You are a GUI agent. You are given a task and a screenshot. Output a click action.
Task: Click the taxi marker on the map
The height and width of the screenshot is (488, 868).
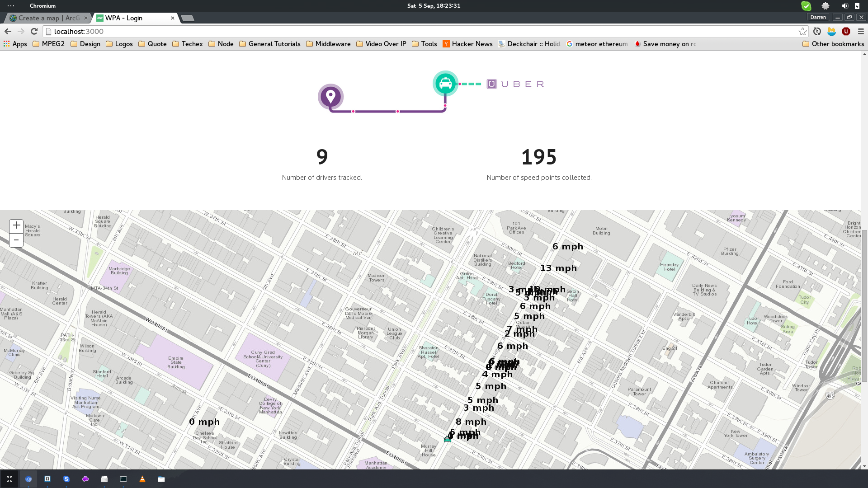[x=448, y=439]
